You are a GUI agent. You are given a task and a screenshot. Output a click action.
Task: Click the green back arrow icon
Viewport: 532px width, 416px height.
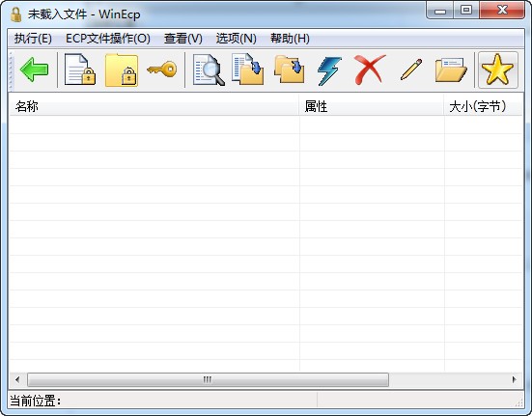[34, 69]
